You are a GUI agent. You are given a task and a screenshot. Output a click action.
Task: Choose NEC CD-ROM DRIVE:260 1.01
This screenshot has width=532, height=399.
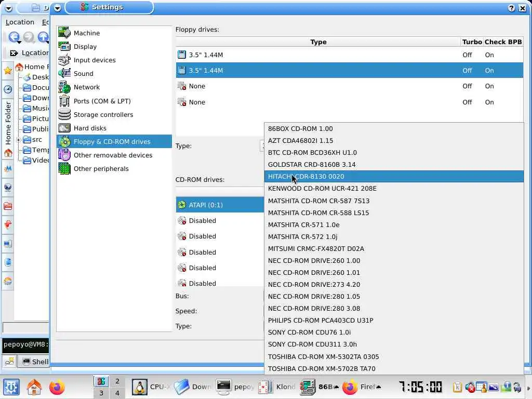tap(394, 272)
